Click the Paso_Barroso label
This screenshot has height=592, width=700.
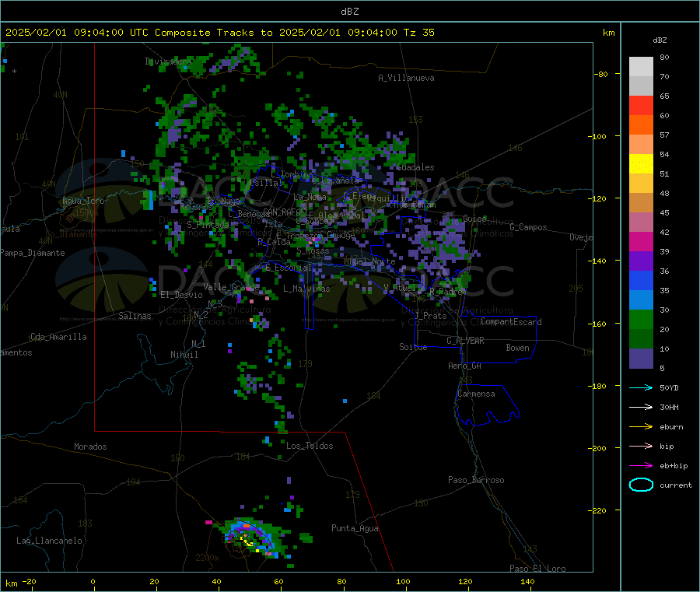tap(476, 480)
